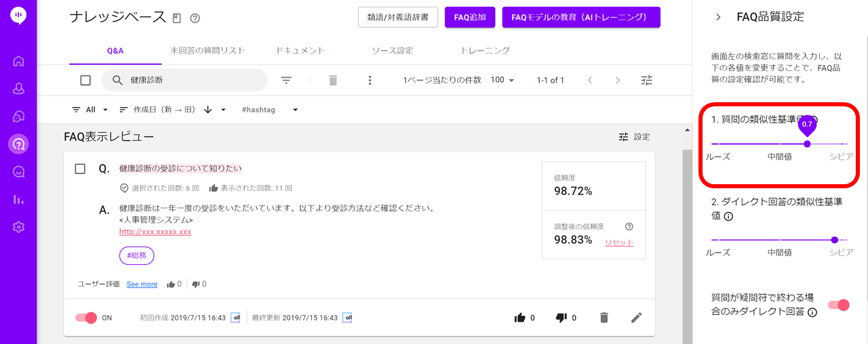The height and width of the screenshot is (344, 868).
Task: Edit the FAQ with pencil icon
Action: pyautogui.click(x=636, y=318)
